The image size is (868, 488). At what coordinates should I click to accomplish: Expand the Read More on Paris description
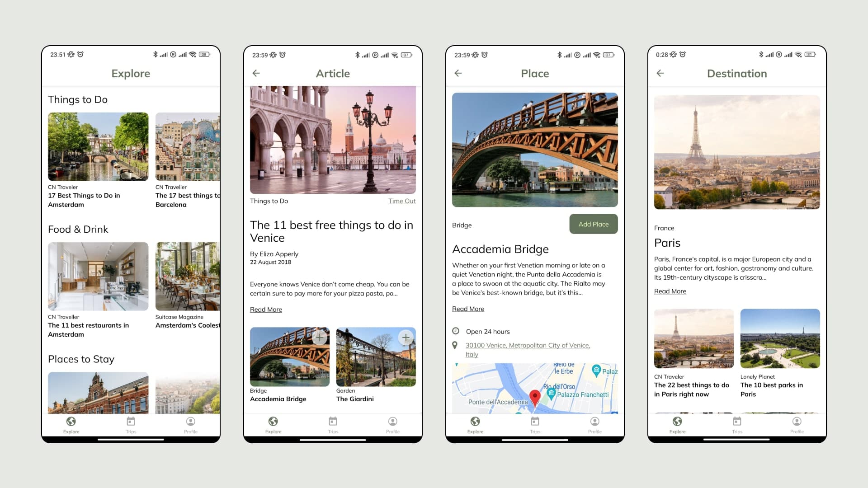click(670, 291)
